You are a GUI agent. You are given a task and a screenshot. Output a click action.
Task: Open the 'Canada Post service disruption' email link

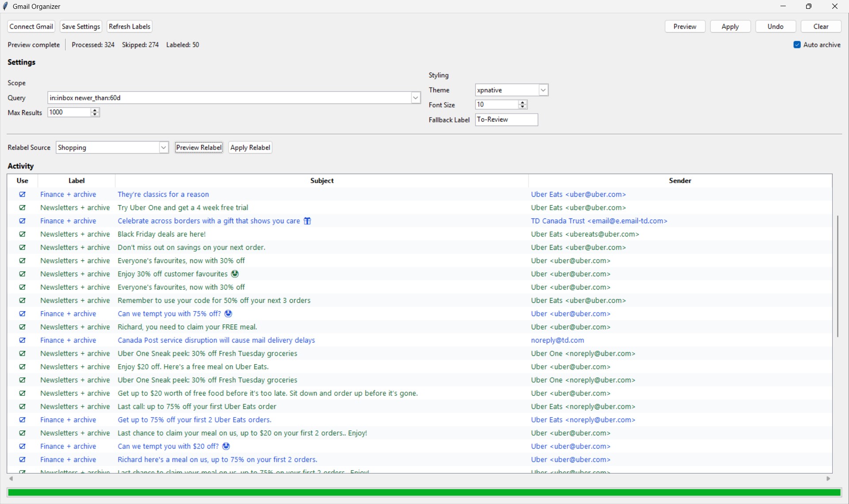click(x=216, y=340)
